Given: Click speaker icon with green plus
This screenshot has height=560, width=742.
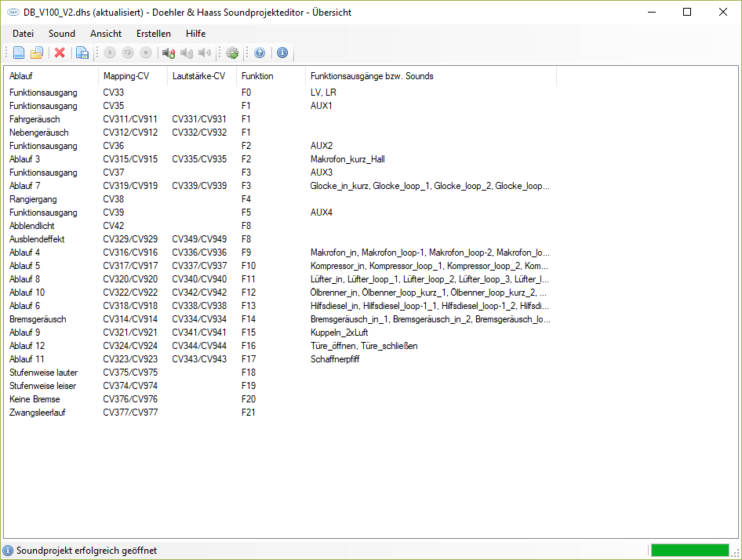Looking at the screenshot, I should click(169, 53).
